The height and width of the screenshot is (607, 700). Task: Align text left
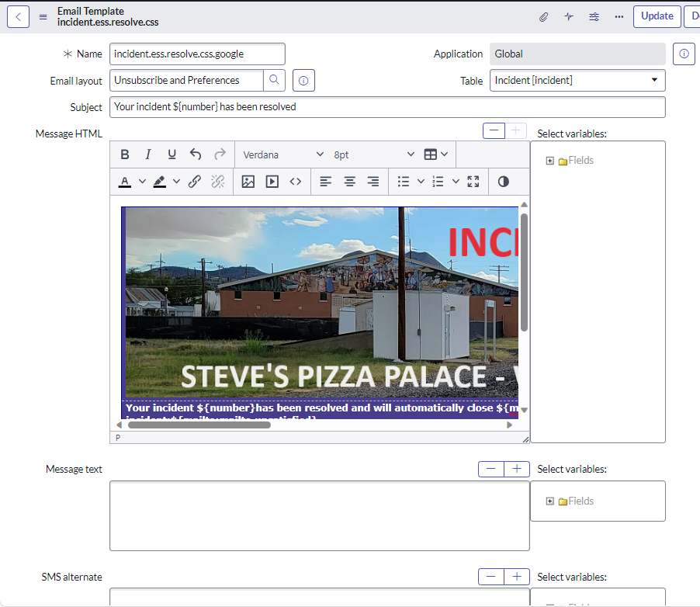click(326, 182)
